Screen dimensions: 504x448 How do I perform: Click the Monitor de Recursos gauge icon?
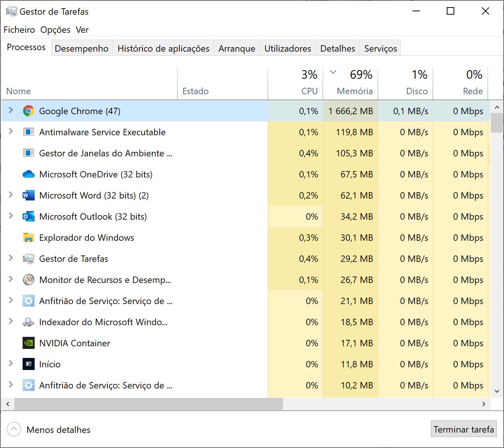[x=29, y=280]
